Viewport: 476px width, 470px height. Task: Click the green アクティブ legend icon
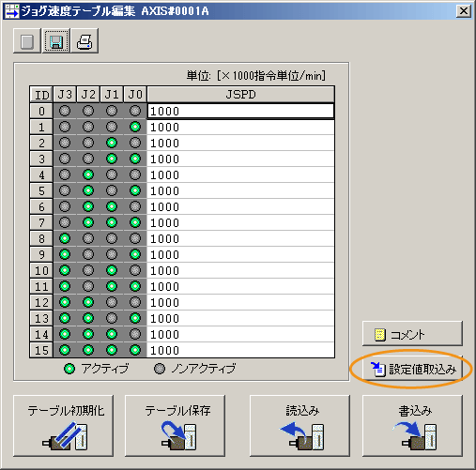pos(69,369)
